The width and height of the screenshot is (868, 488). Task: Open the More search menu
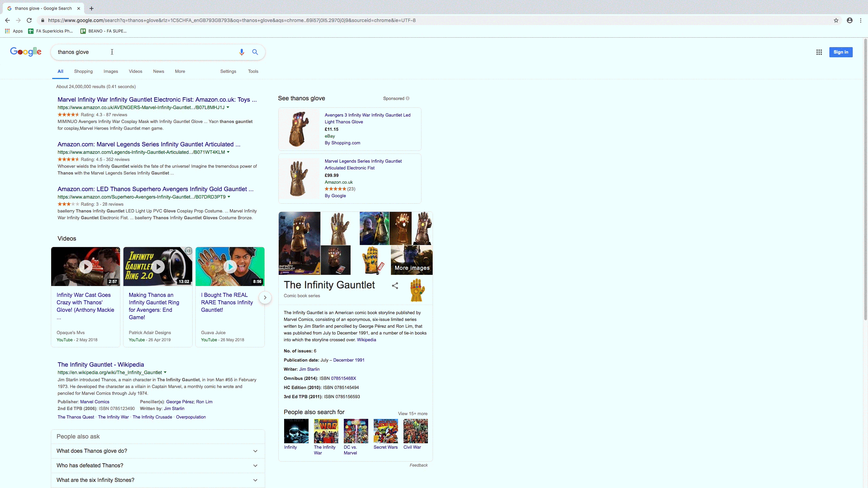click(x=180, y=72)
